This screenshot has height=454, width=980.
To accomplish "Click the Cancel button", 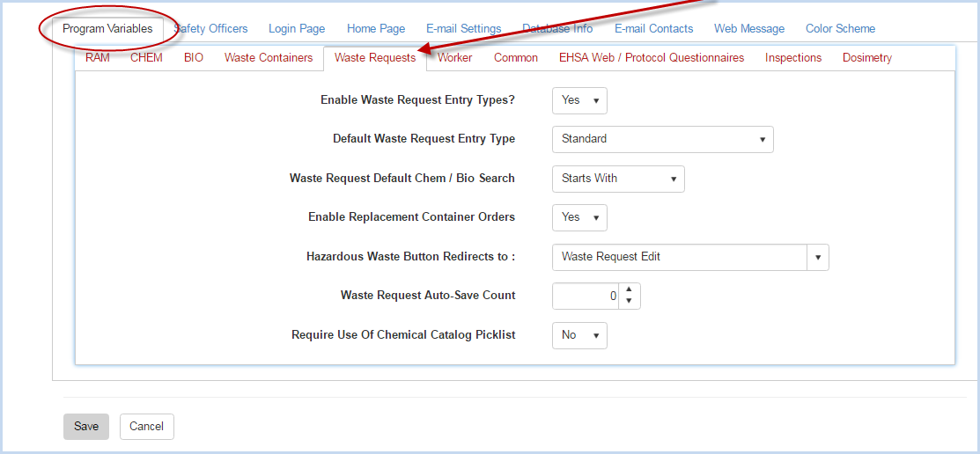I will click(x=146, y=427).
